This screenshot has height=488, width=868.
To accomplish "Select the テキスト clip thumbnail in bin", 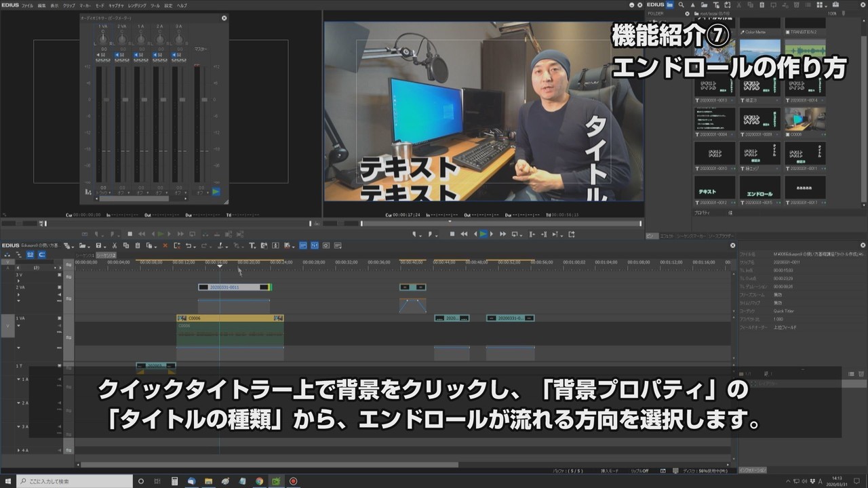I will click(x=715, y=188).
